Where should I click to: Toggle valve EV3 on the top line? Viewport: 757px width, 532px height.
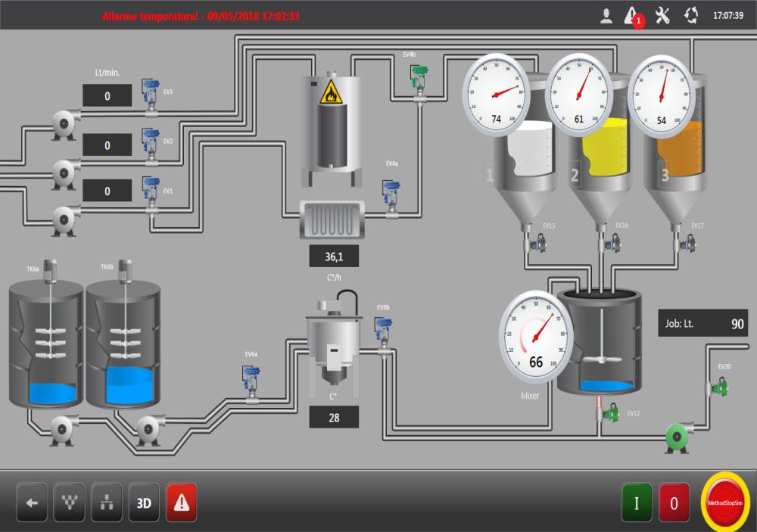pos(151,95)
